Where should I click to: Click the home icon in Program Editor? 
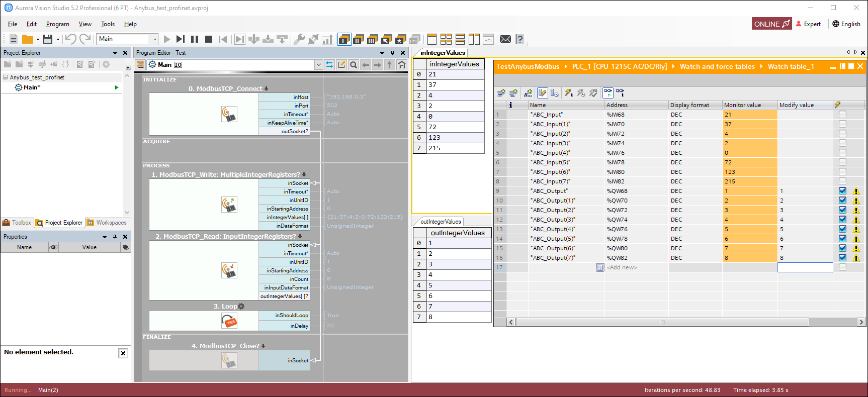click(401, 65)
